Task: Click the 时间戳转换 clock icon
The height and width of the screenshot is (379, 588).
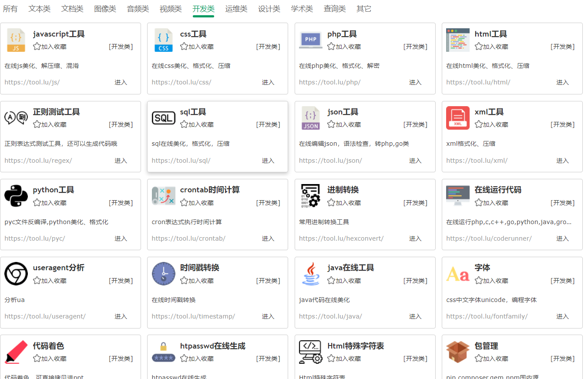Action: coord(163,273)
